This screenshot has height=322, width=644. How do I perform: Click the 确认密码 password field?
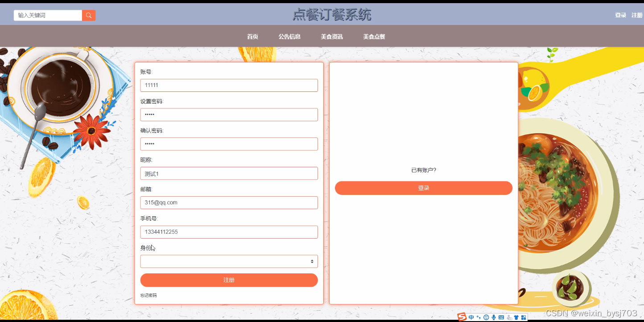(x=229, y=144)
